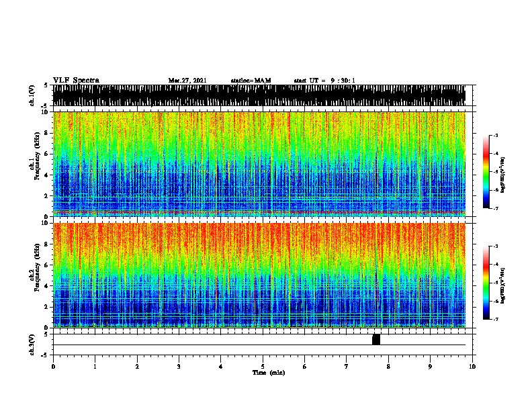Click the time axis tick label "0"
Screen dimensions: 532x411
pos(53,367)
